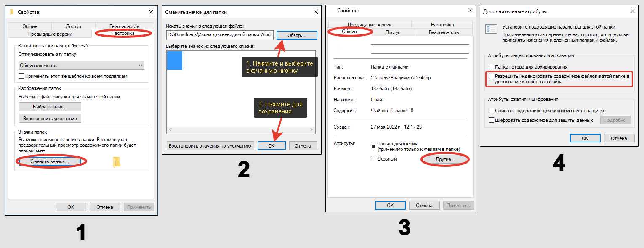644x248 pixels.
Task: Click the path C:\Users\Владимир\Desktop
Action: pyautogui.click(x=401, y=78)
